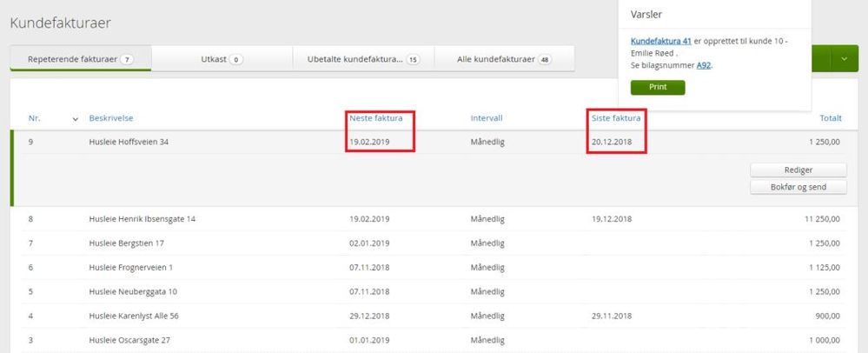
Task: Click total amount 900,00
Action: [x=829, y=316]
